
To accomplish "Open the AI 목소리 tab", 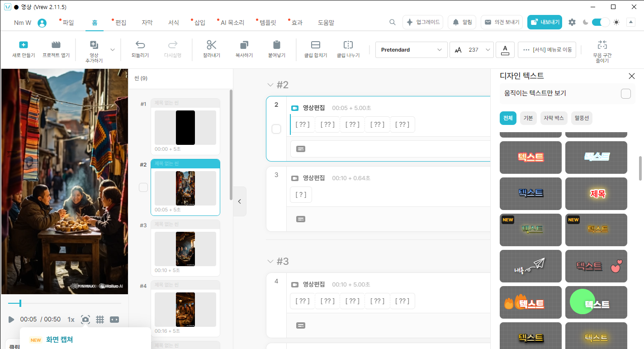I will click(232, 22).
